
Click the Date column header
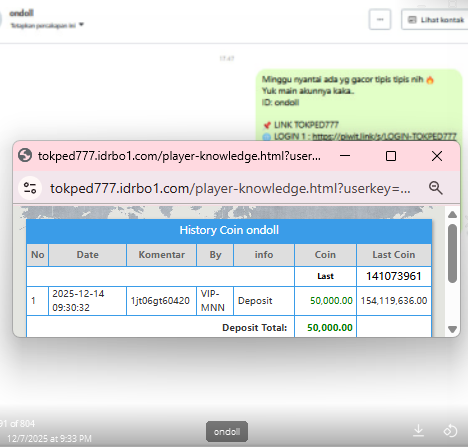pos(88,255)
